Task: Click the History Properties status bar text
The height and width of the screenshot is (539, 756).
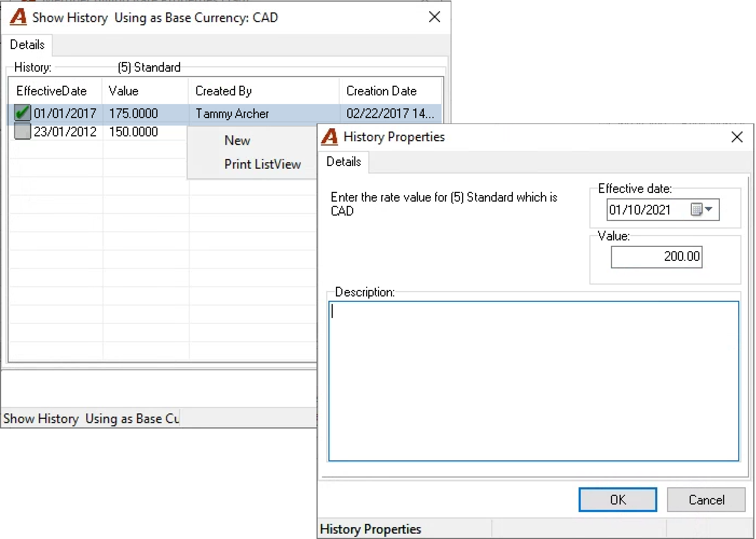Action: (371, 529)
